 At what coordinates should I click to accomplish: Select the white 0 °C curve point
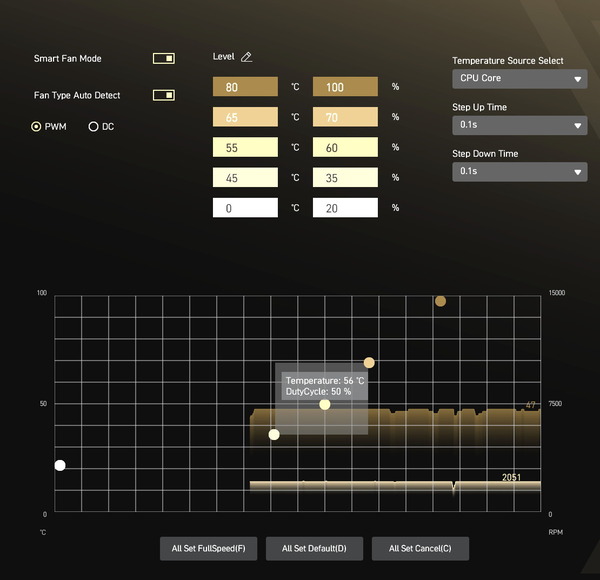tap(60, 465)
